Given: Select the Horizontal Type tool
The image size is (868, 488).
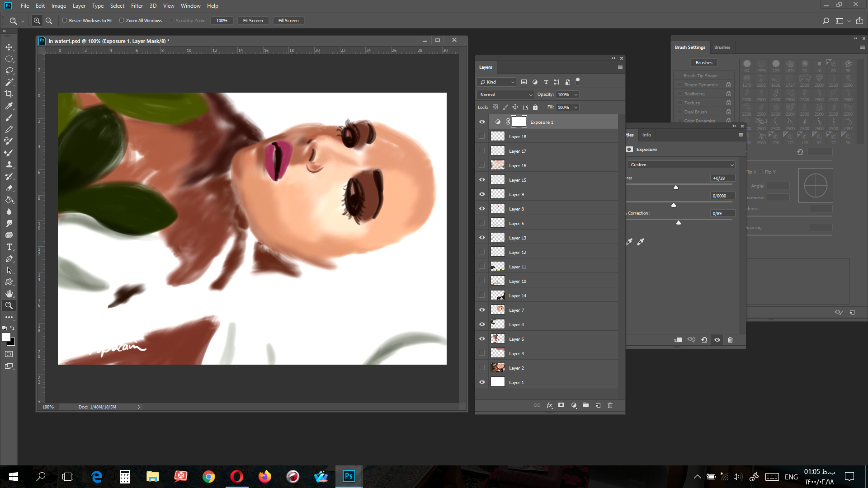Looking at the screenshot, I should click(x=9, y=247).
